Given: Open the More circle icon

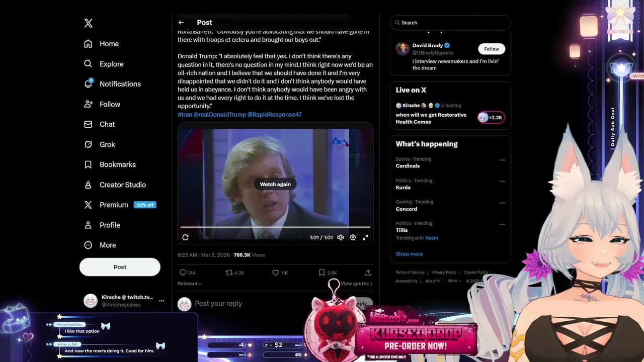Looking at the screenshot, I should click(88, 245).
